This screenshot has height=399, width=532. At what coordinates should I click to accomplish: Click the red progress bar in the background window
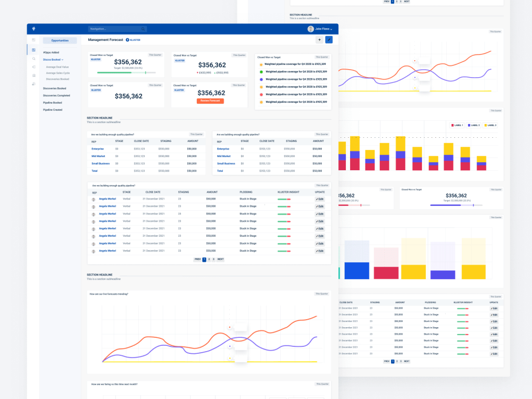(x=354, y=205)
